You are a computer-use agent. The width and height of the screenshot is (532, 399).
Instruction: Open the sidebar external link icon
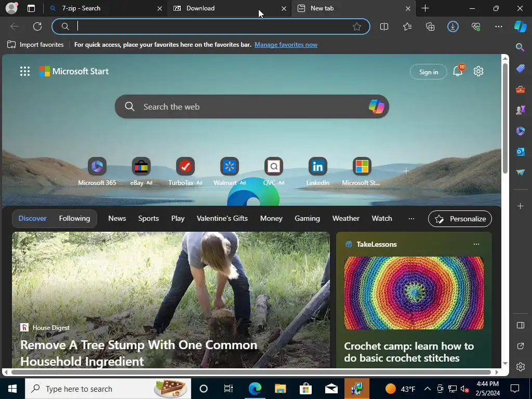pos(520,346)
